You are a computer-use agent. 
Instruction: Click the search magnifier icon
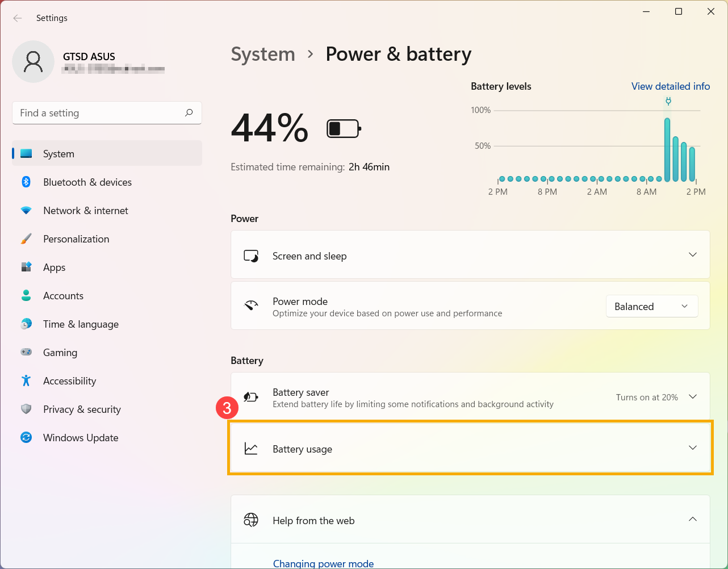point(189,112)
